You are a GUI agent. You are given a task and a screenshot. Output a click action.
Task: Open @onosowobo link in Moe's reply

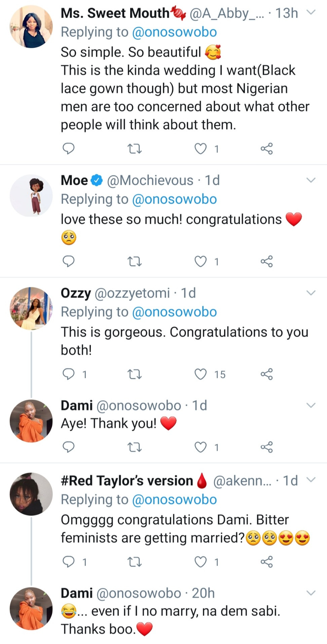174,199
